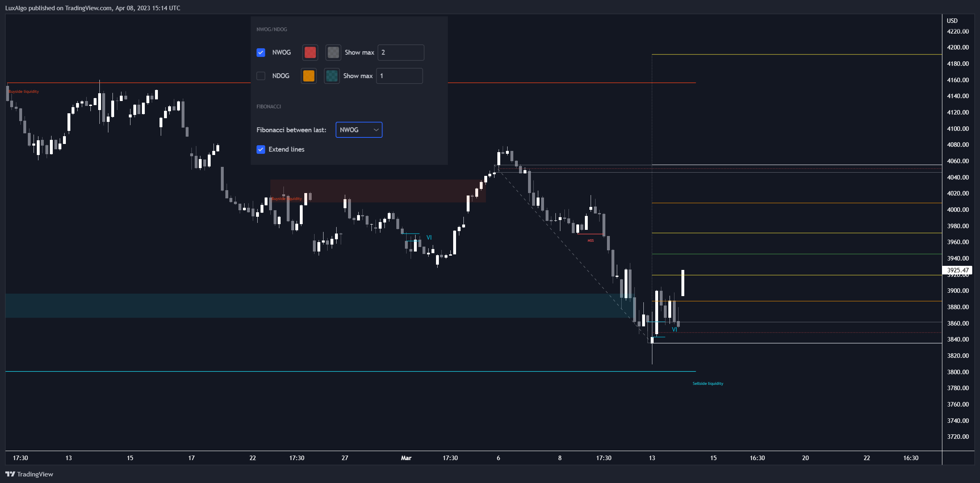Open the Fibonacci between last dropdown

click(359, 130)
